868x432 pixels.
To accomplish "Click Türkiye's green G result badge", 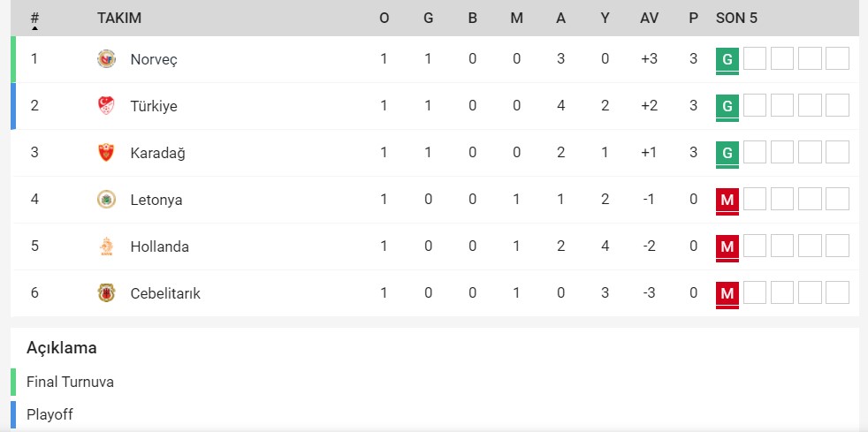I will [x=727, y=106].
